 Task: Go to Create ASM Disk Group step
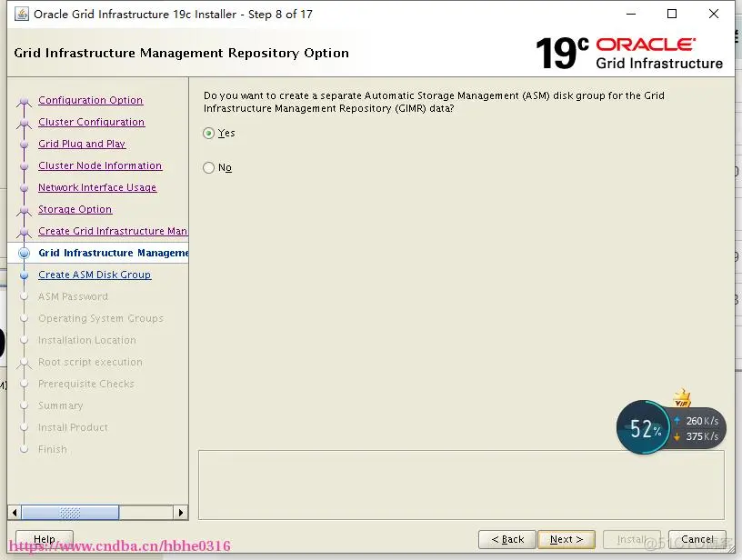(x=95, y=275)
